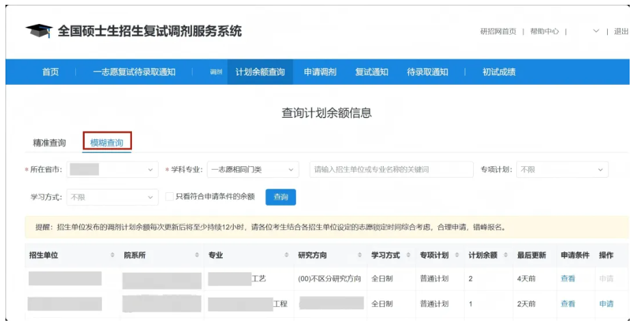Screen dimensions: 644x333
Task: Sort table by 专项计划 column
Action: click(457, 255)
